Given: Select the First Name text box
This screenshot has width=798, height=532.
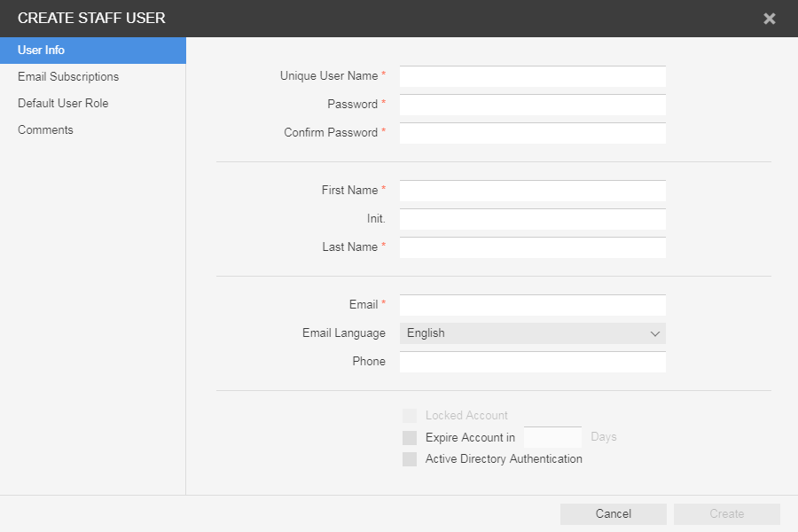Looking at the screenshot, I should point(532,192).
